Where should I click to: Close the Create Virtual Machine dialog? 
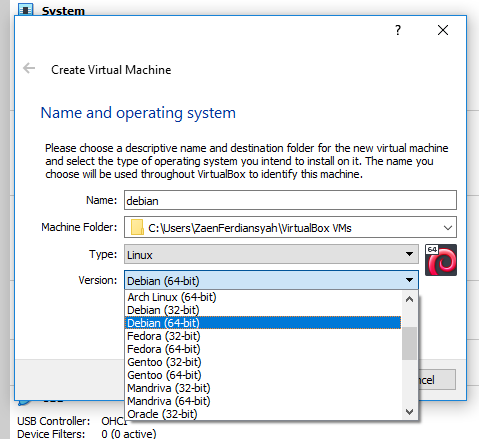tap(443, 30)
